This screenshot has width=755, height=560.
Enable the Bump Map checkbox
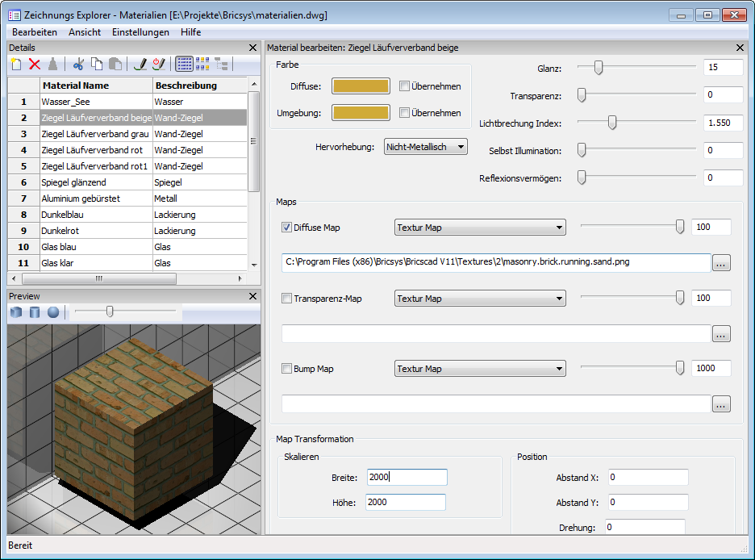click(286, 369)
